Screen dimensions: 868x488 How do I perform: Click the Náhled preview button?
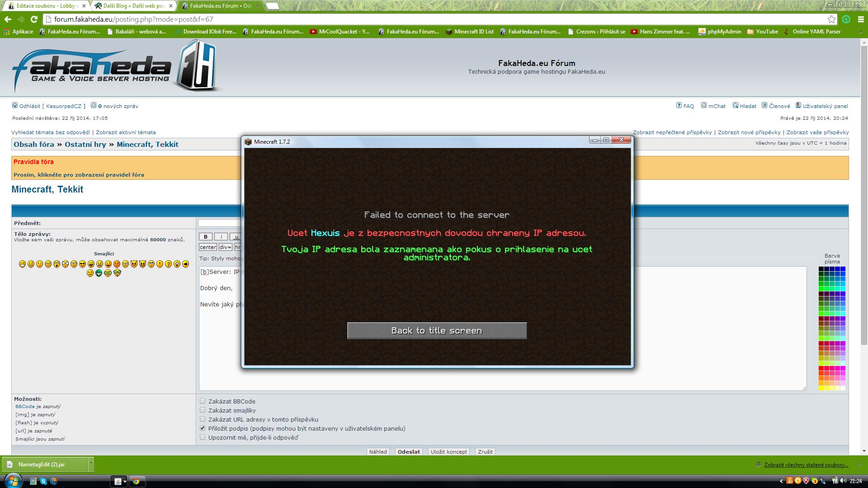tap(378, 452)
